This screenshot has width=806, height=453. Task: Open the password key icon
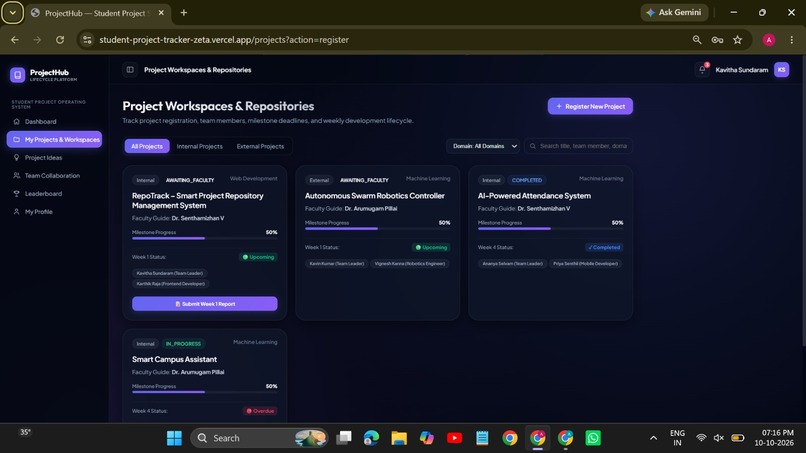pyautogui.click(x=717, y=40)
